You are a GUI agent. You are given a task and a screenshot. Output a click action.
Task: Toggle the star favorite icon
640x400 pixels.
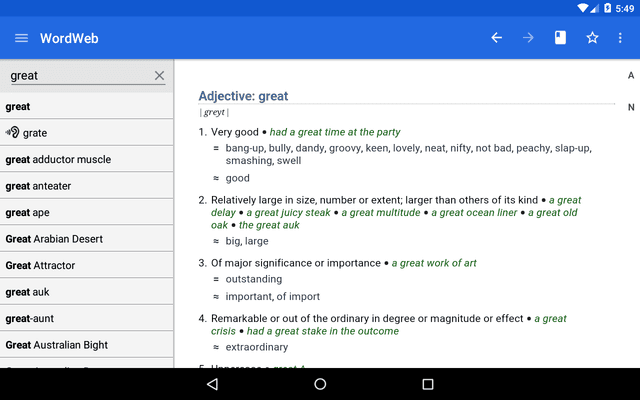tap(592, 38)
